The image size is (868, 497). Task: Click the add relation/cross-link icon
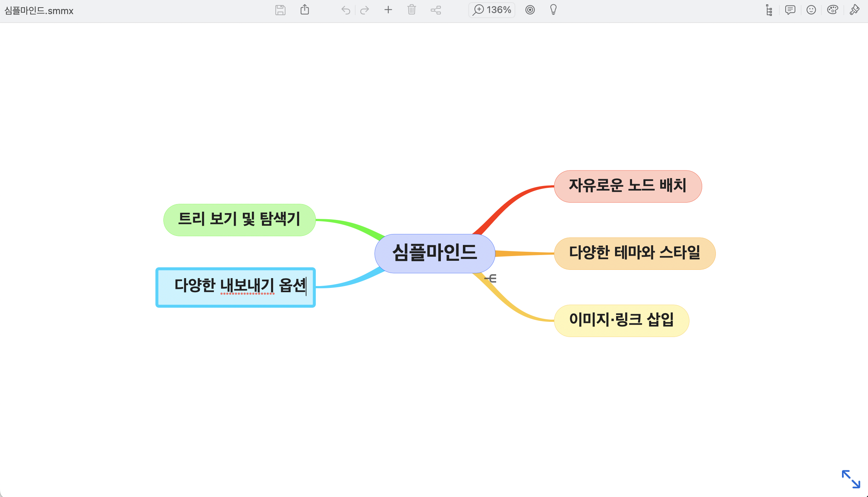(x=436, y=10)
